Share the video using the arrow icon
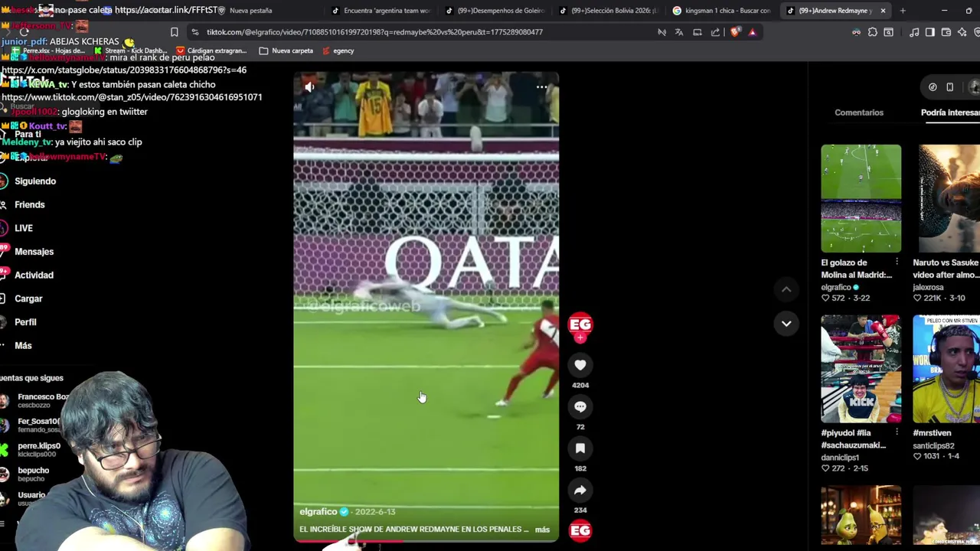 point(580,491)
